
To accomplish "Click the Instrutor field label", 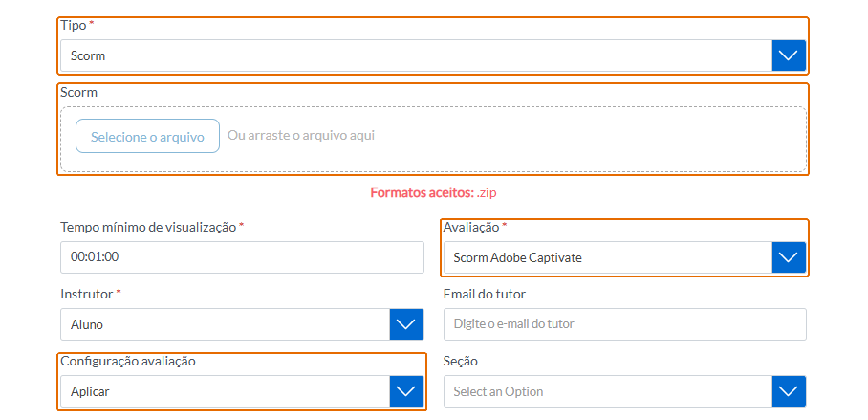I will pyautogui.click(x=87, y=294).
